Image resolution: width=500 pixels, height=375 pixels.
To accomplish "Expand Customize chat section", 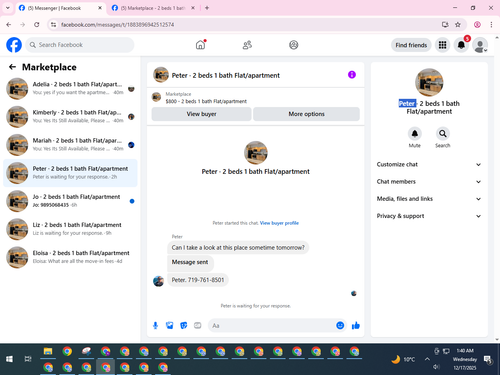I will coord(429,164).
